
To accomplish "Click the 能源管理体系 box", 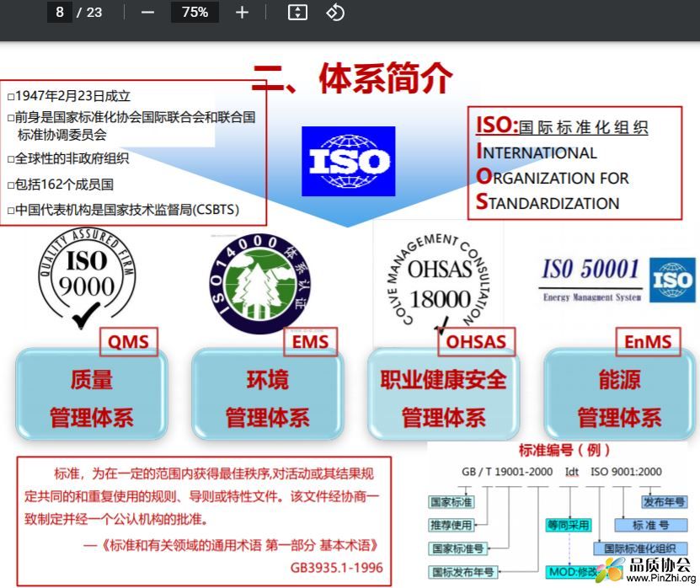I will (x=619, y=393).
